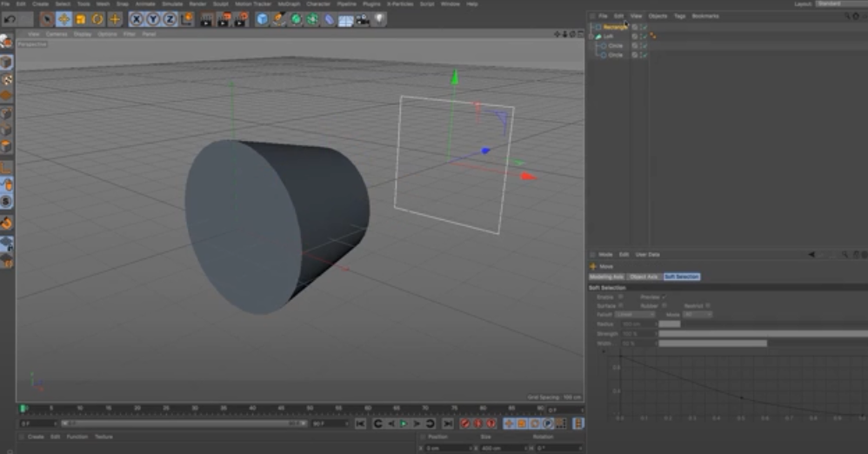Open the Character menu
This screenshot has width=868, height=454.
(318, 3)
